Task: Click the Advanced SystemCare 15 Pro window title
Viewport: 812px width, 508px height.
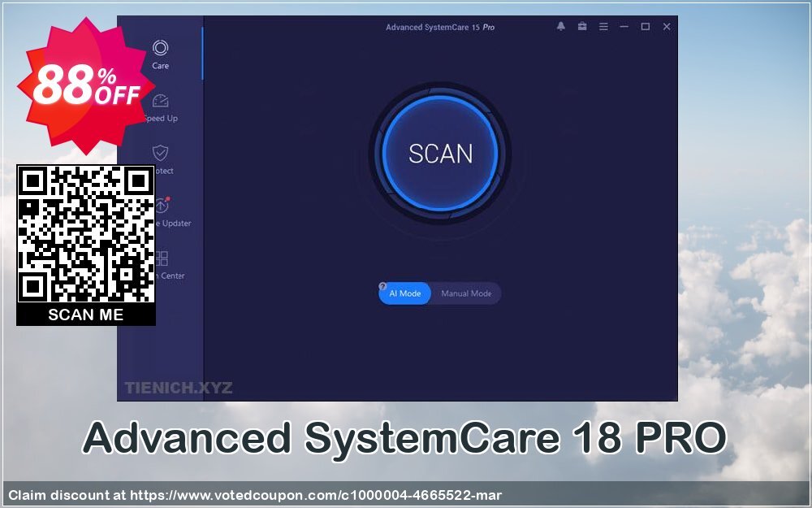Action: point(440,27)
